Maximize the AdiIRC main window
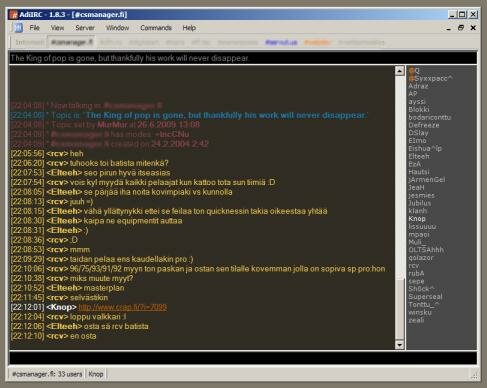 click(462, 14)
